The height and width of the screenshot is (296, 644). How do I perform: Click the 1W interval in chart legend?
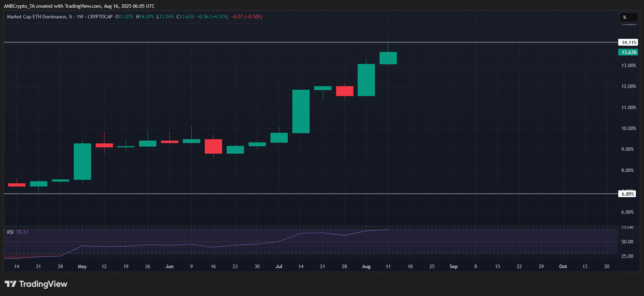click(80, 17)
